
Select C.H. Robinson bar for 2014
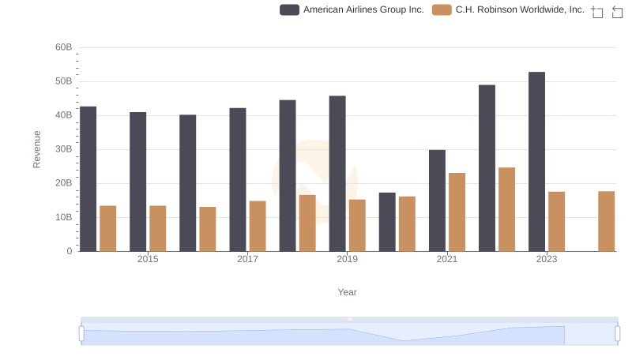tap(108, 229)
